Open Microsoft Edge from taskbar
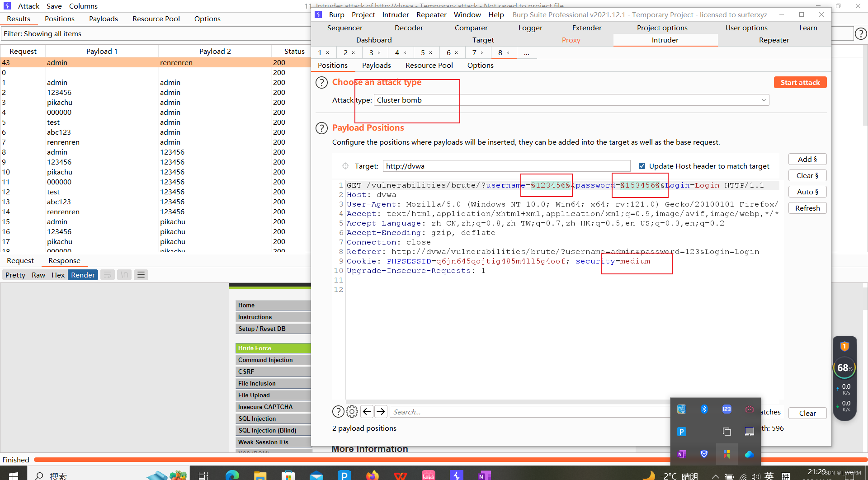The height and width of the screenshot is (480, 868). pos(232,475)
